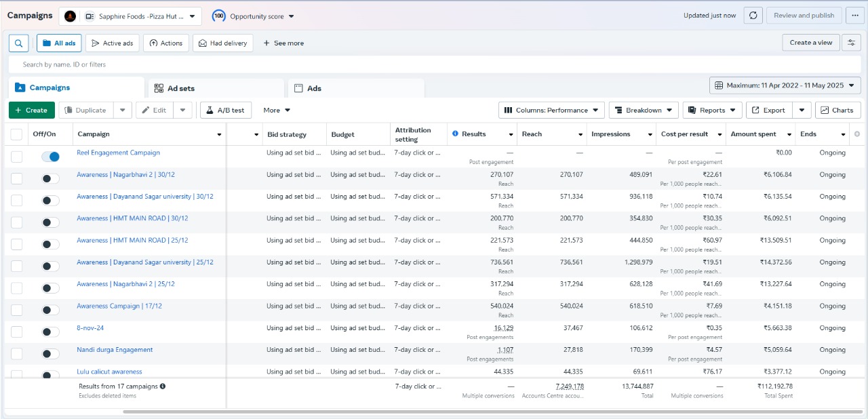Image resolution: width=868 pixels, height=419 pixels.
Task: Expand the Opportunity score dropdown
Action: click(254, 16)
